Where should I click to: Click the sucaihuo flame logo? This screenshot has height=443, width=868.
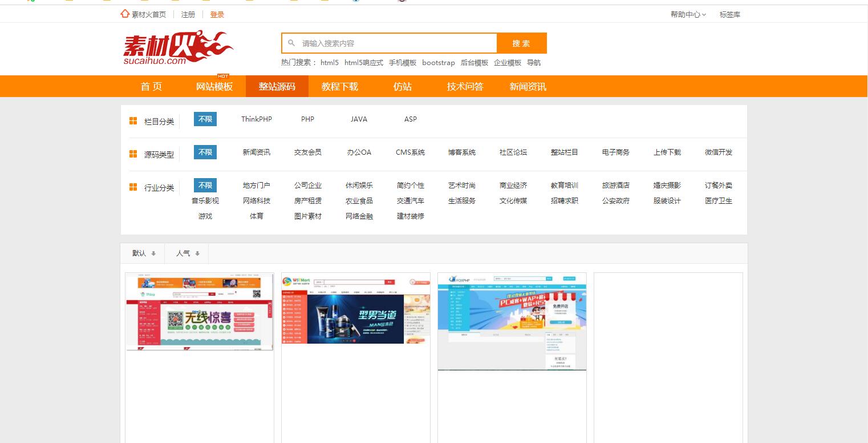point(177,48)
